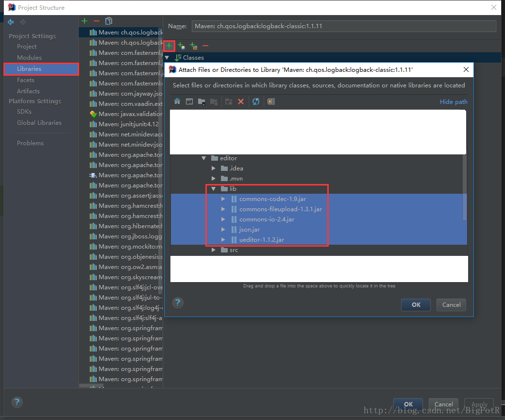505x420 pixels.
Task: Select Maven: org.assertj library
Action: tap(121, 196)
